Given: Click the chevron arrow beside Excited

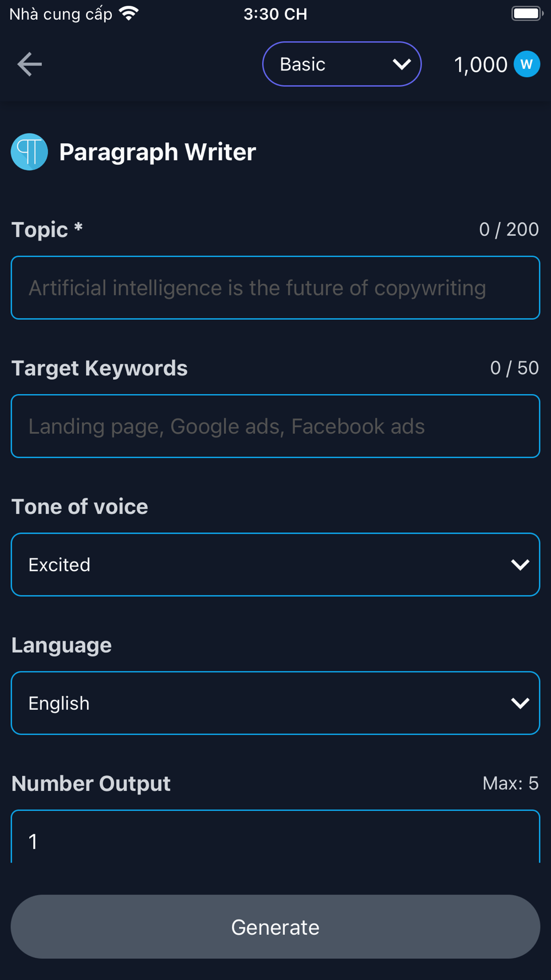Looking at the screenshot, I should pyautogui.click(x=520, y=565).
